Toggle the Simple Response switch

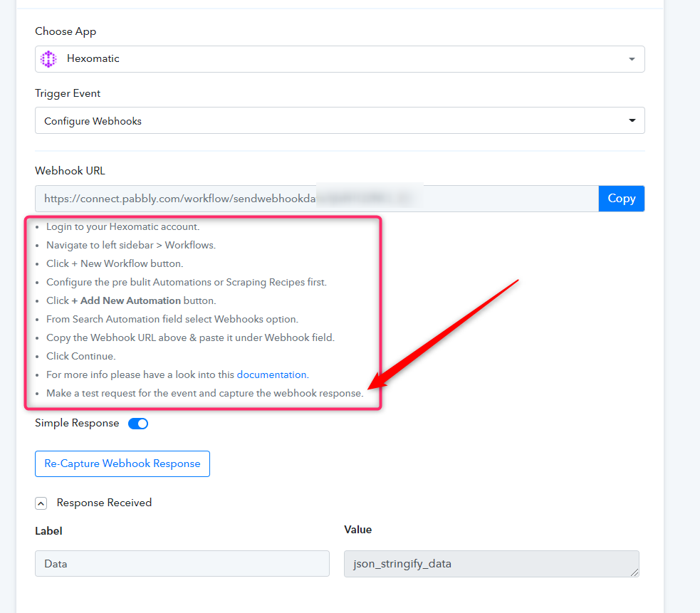[x=138, y=423]
